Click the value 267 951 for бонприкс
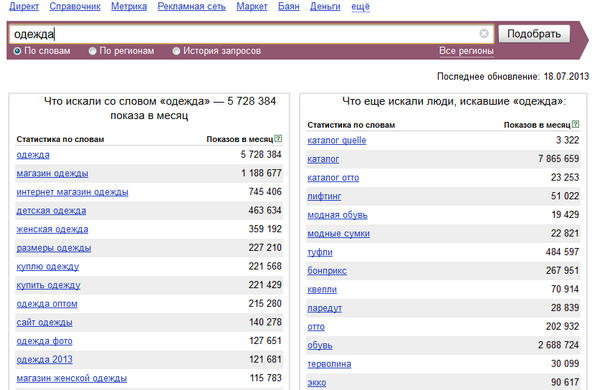Image resolution: width=600 pixels, height=390 pixels. point(562,270)
